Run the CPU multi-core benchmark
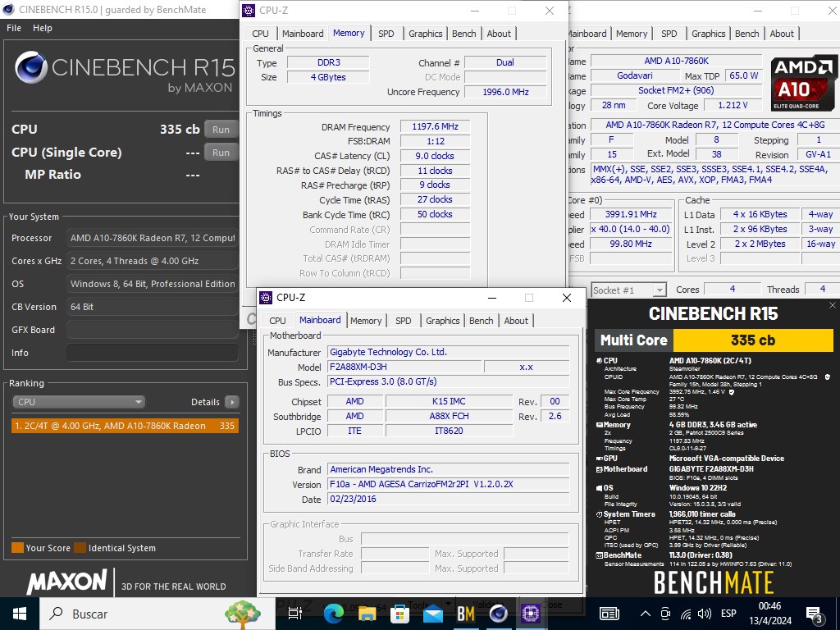Image resolution: width=840 pixels, height=630 pixels. click(x=221, y=129)
